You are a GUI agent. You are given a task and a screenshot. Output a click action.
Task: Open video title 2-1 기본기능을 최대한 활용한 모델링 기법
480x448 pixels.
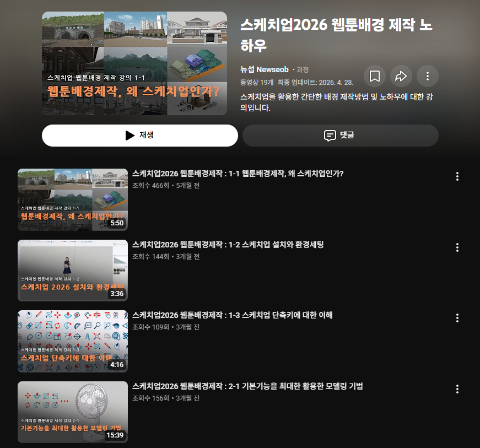click(x=247, y=386)
